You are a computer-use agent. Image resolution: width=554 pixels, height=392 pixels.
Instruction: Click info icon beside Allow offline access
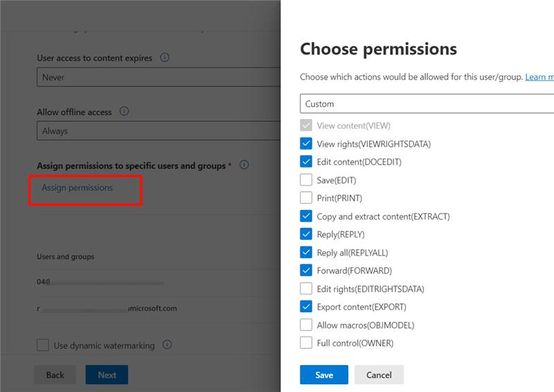point(124,112)
